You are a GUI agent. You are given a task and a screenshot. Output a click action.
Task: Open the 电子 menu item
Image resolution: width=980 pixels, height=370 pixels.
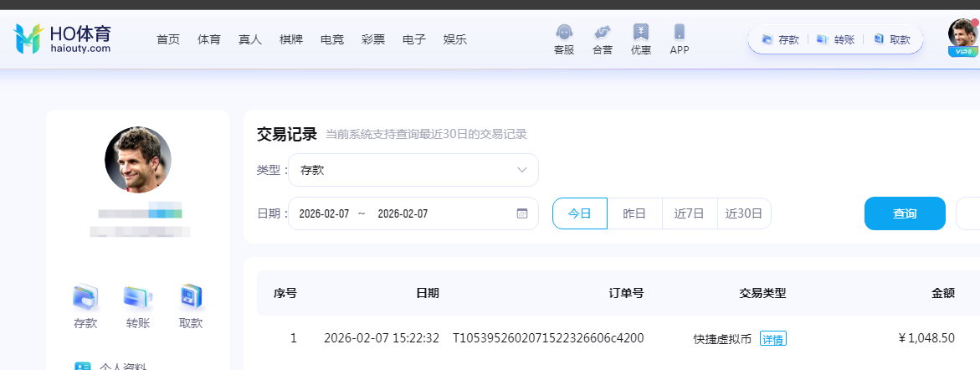[413, 39]
